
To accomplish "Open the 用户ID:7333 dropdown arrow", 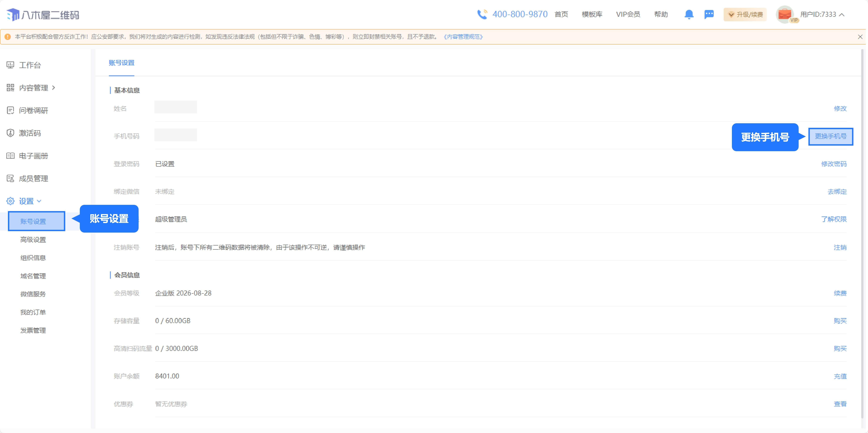I will tap(842, 15).
